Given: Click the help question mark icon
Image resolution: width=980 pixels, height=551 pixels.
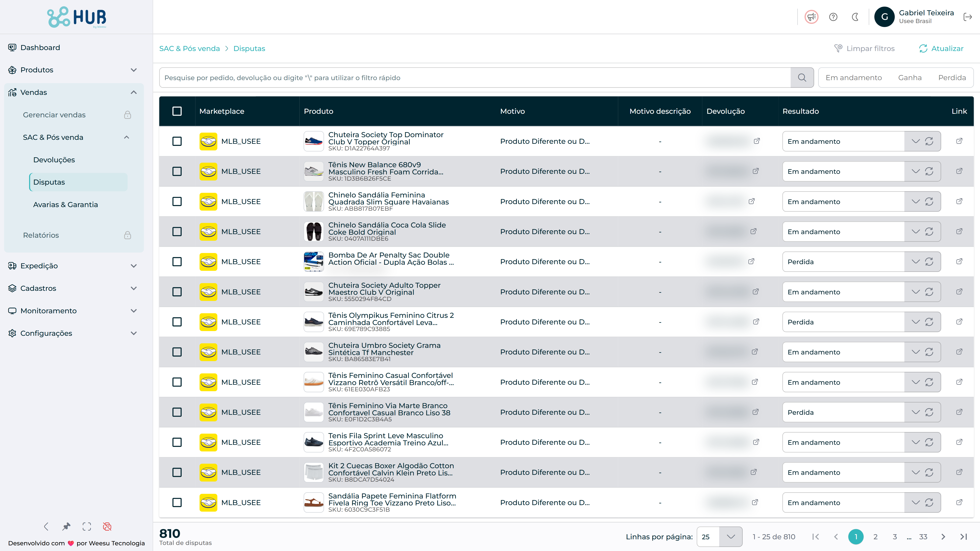Looking at the screenshot, I should pos(833,17).
